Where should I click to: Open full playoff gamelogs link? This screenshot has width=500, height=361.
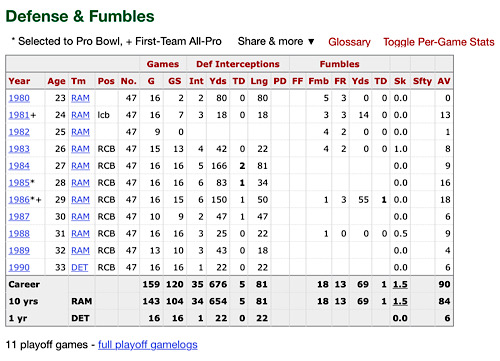(x=148, y=345)
